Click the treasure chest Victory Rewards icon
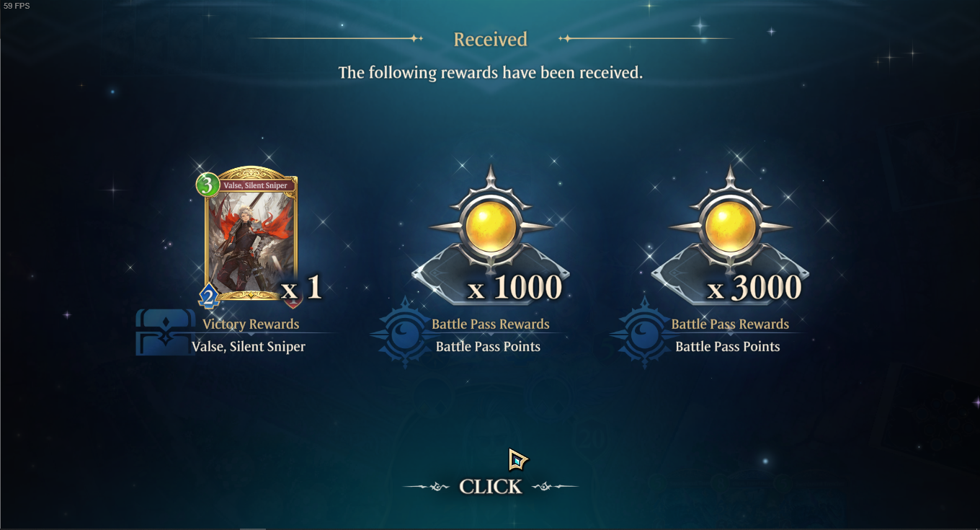This screenshot has height=530, width=980. [165, 332]
